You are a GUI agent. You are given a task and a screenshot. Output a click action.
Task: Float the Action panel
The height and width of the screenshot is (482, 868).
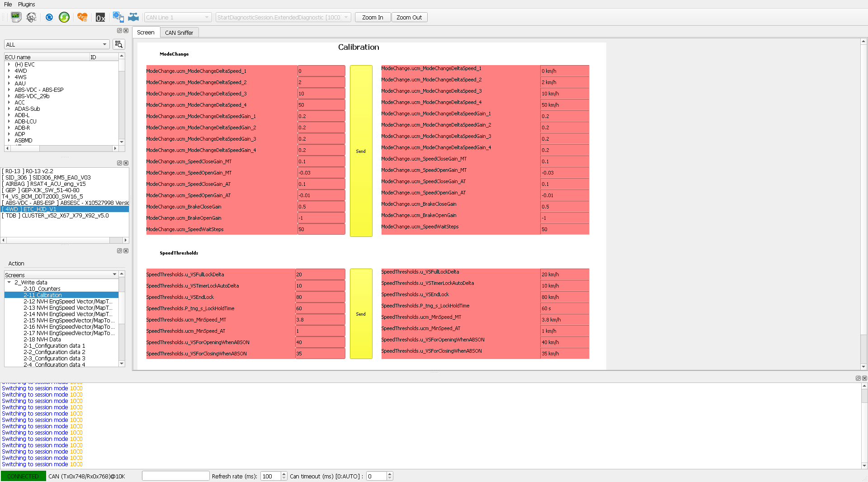(x=119, y=251)
